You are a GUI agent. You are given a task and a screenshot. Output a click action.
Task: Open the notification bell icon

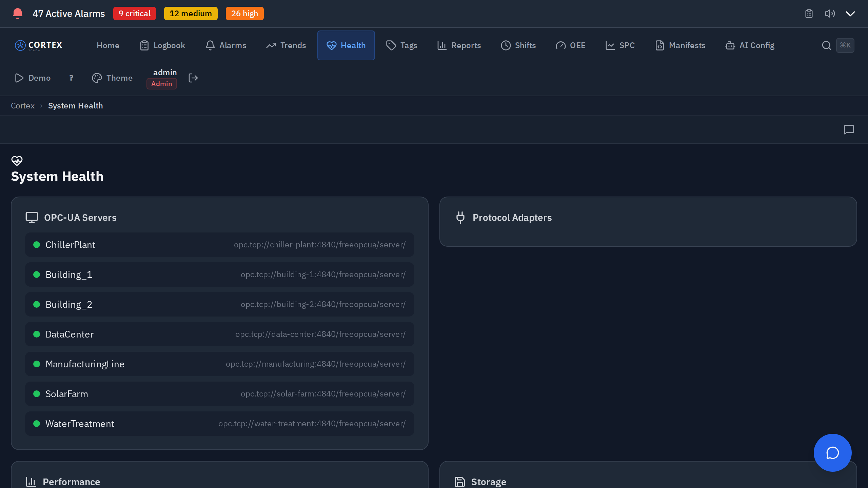pyautogui.click(x=17, y=14)
